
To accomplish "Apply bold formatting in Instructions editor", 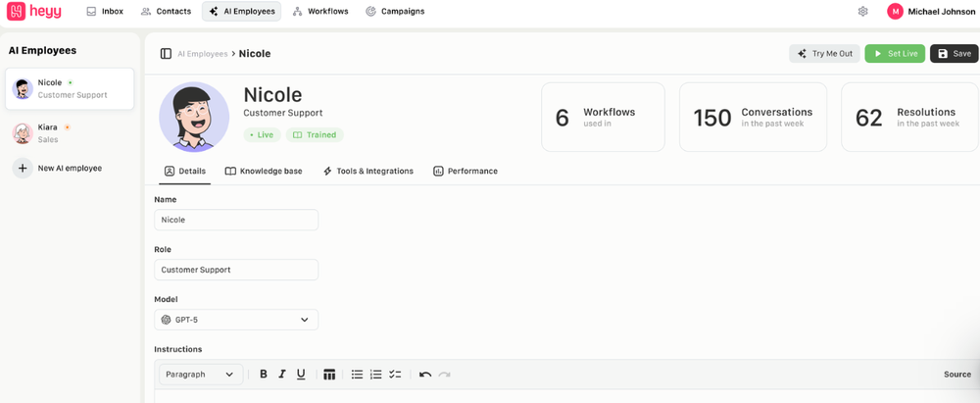I will (x=264, y=375).
